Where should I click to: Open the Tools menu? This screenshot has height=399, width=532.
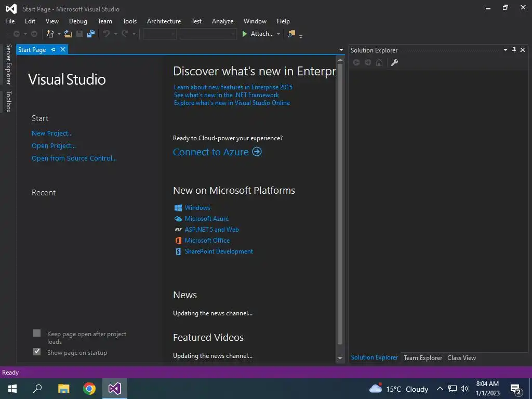[x=129, y=21]
